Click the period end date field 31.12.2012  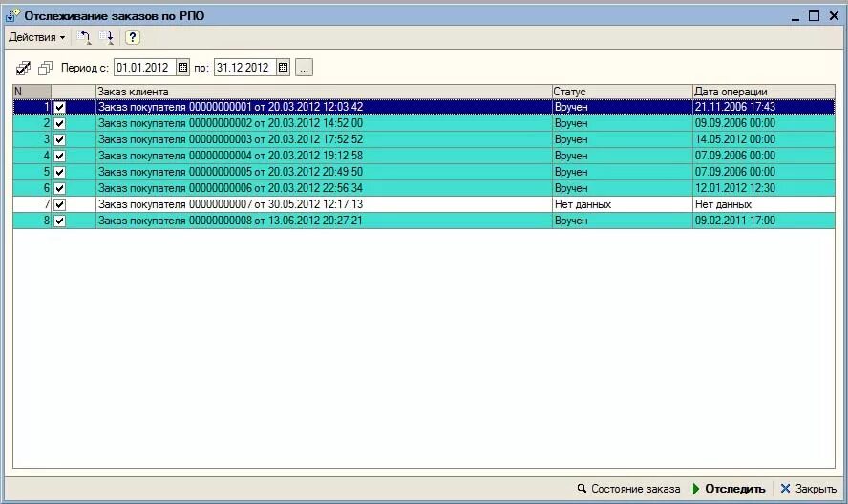point(245,68)
